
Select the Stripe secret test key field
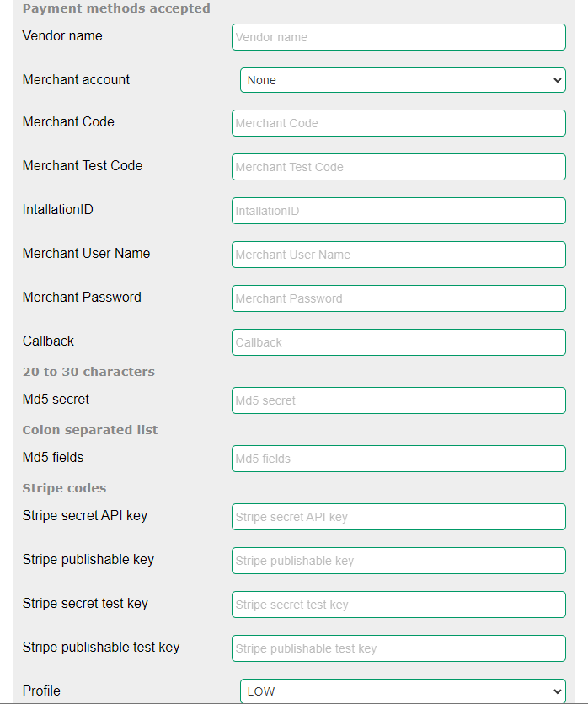pos(398,605)
